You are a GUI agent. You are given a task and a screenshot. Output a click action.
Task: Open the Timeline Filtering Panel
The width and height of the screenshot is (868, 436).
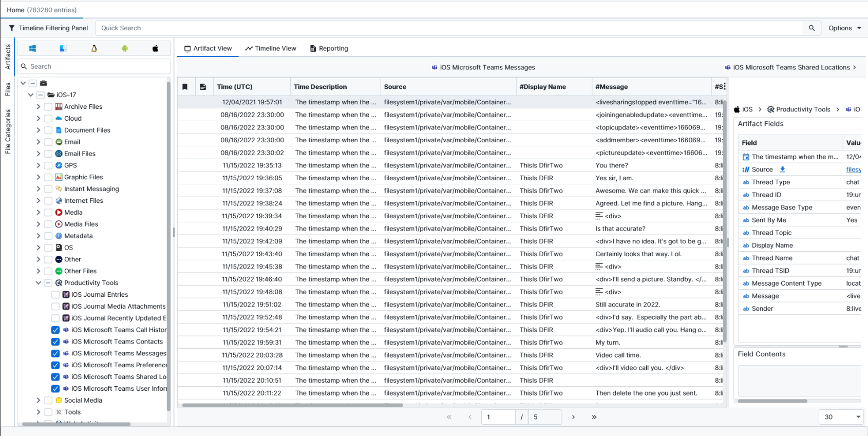point(48,28)
